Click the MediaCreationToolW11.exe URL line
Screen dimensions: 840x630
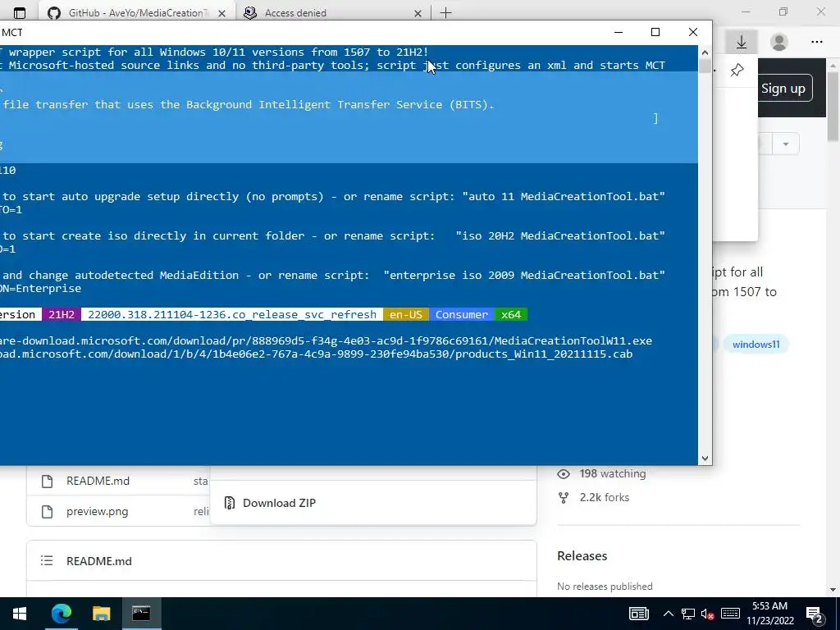tap(326, 340)
